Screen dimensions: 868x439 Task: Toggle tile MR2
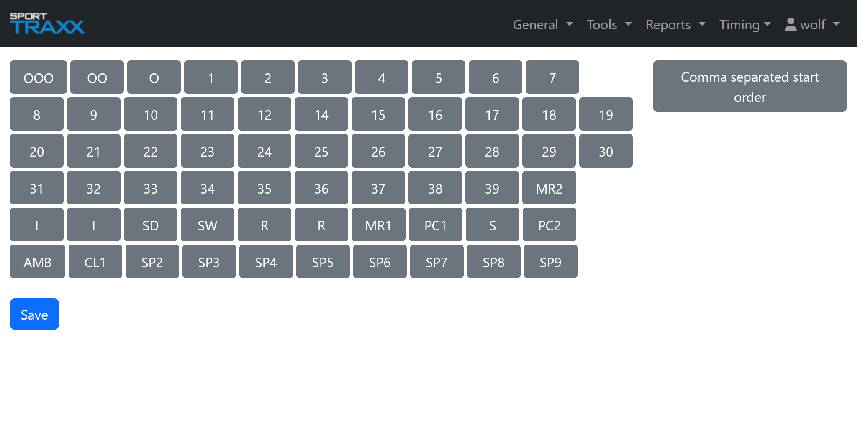(x=549, y=188)
